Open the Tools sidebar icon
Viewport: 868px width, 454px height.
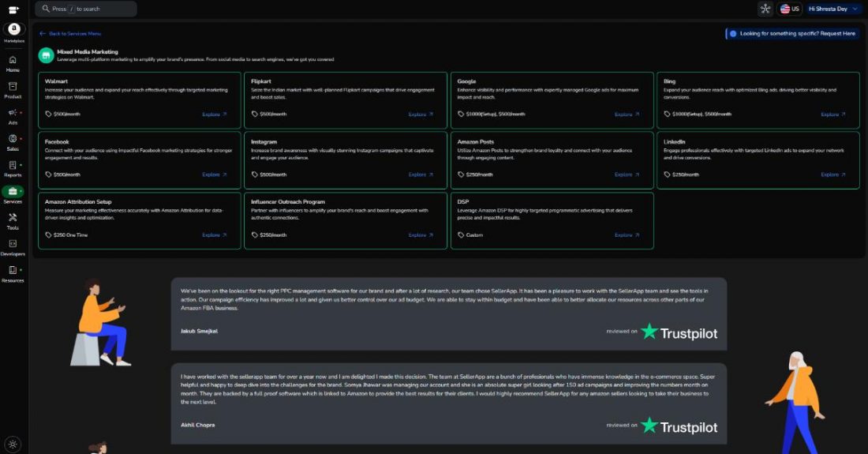(13, 218)
